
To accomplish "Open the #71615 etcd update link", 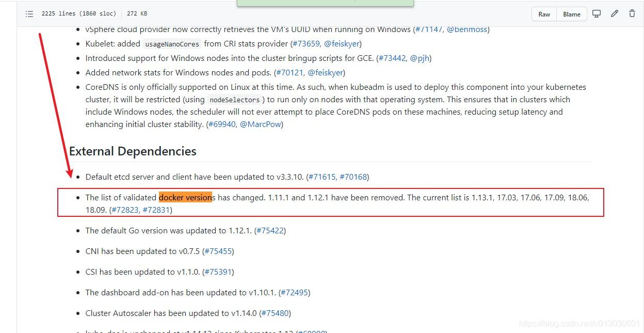I will click(322, 177).
